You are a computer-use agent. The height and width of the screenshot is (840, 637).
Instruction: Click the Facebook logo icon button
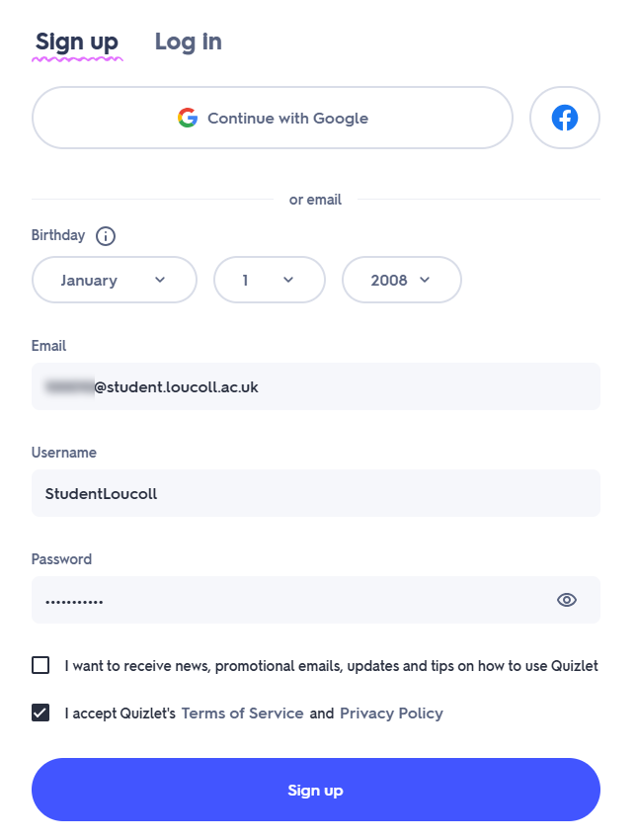pyautogui.click(x=564, y=118)
